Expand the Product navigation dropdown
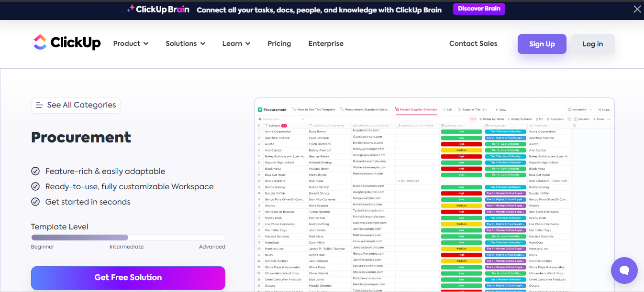 131,43
